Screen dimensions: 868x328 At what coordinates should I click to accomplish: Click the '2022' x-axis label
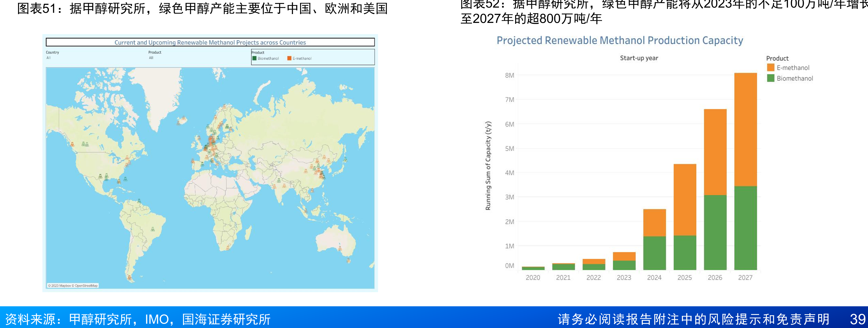593,278
